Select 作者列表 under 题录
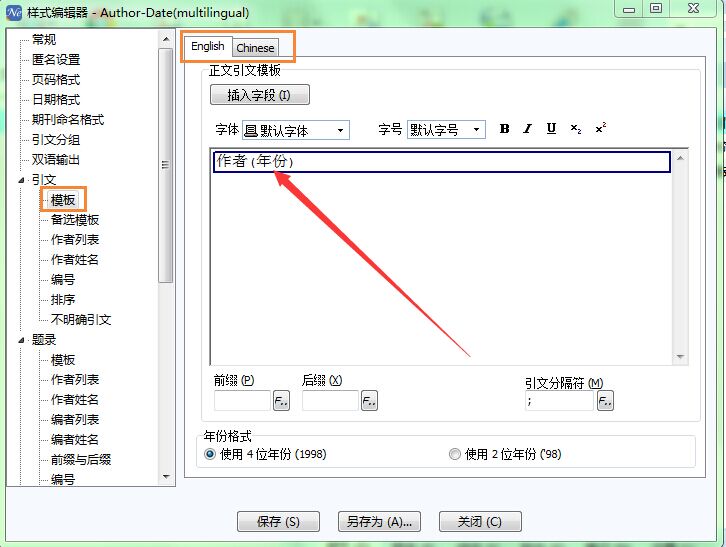 pyautogui.click(x=75, y=380)
